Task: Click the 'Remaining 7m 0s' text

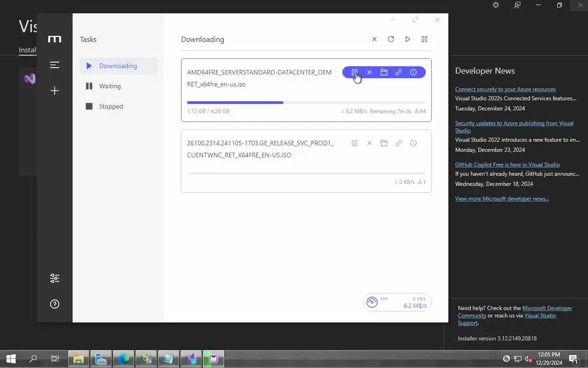Action: point(390,111)
